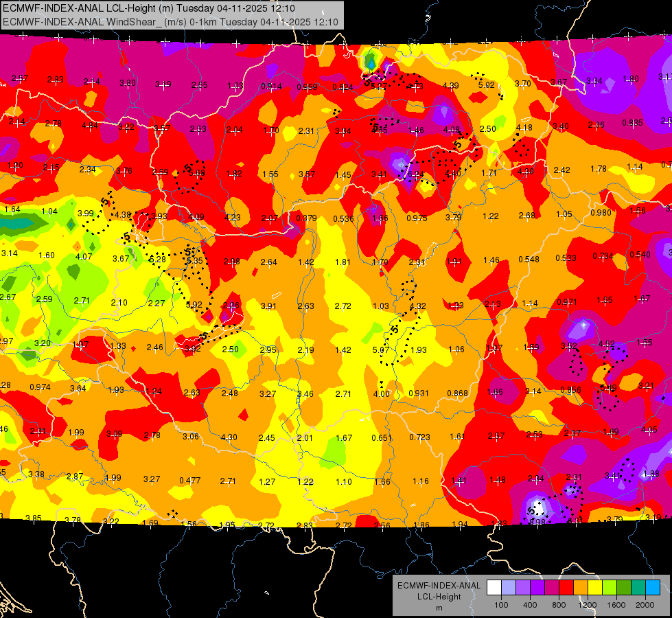Select the map value 6.24

[x=415, y=174]
